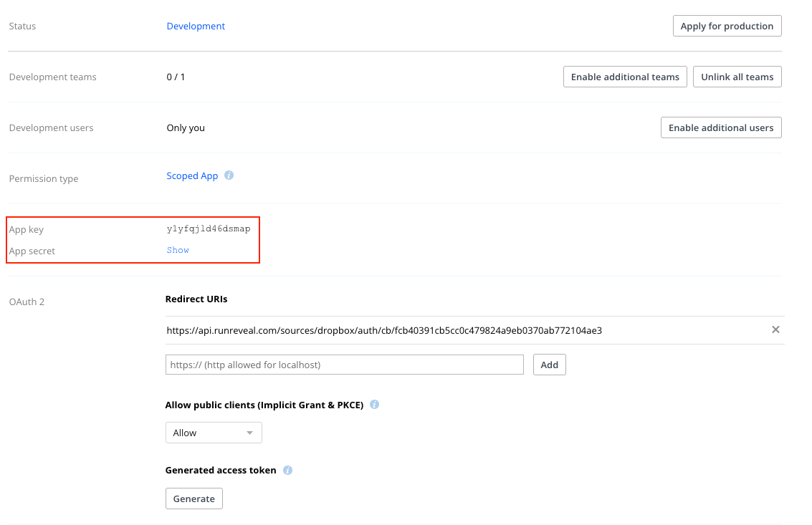Expand the Implicit Grant permission selector
Screen dimensions: 812x525
[214, 433]
